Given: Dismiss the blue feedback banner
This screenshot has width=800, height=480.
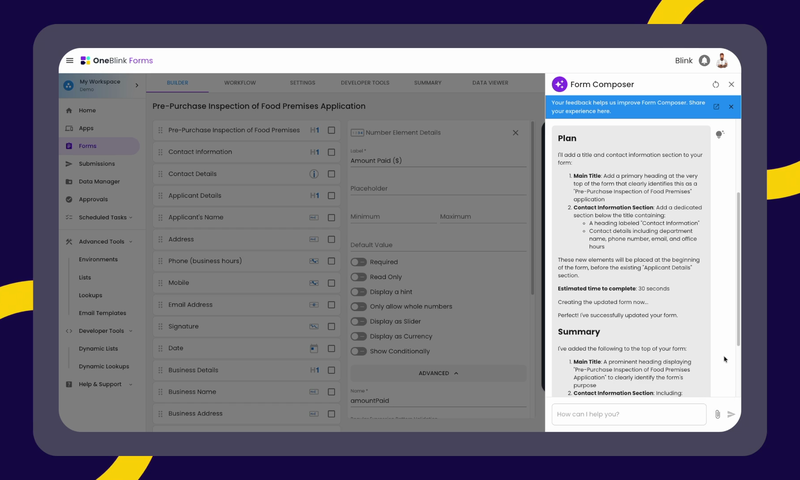Looking at the screenshot, I should coord(731,107).
